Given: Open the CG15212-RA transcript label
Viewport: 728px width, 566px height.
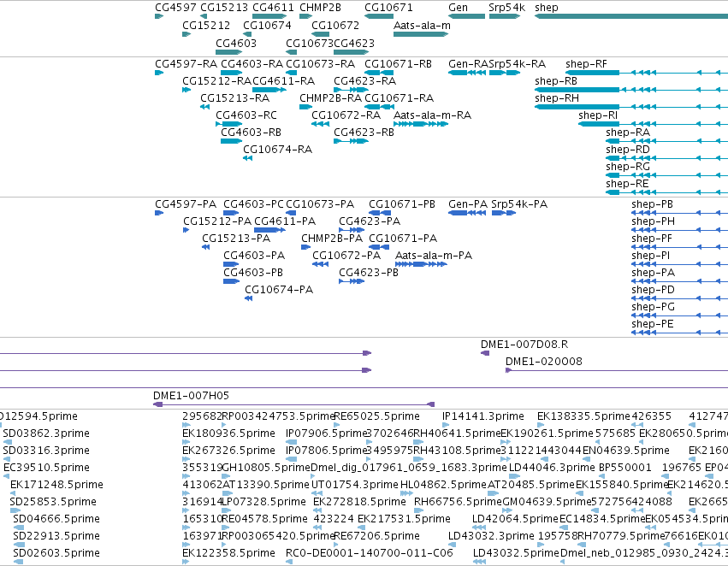Looking at the screenshot, I should [x=216, y=81].
